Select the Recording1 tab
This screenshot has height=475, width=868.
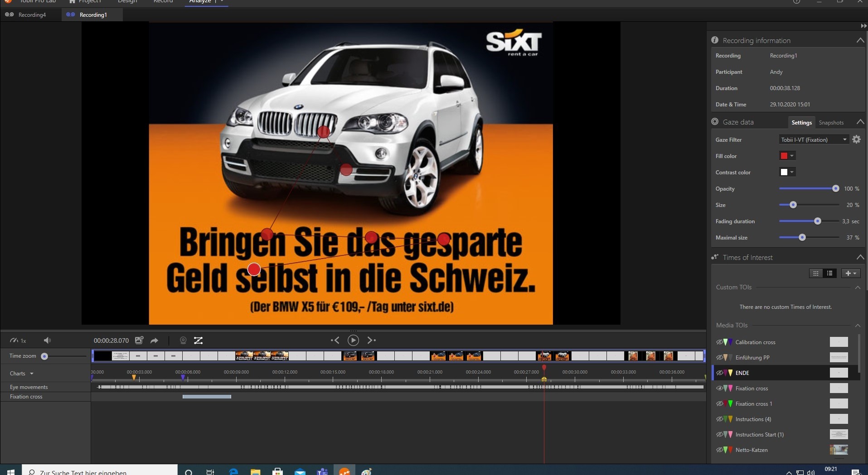(92, 14)
